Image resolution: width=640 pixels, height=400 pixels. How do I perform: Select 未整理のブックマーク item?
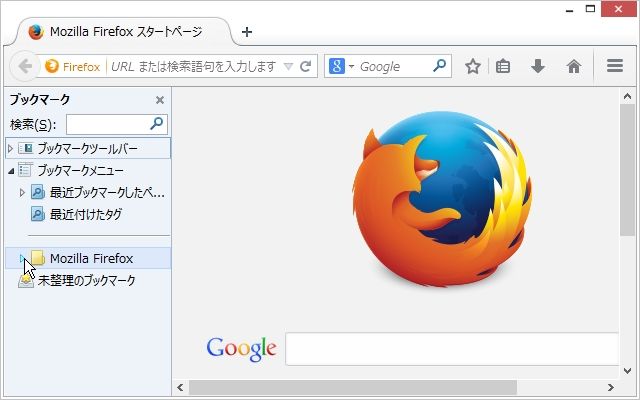[x=86, y=280]
